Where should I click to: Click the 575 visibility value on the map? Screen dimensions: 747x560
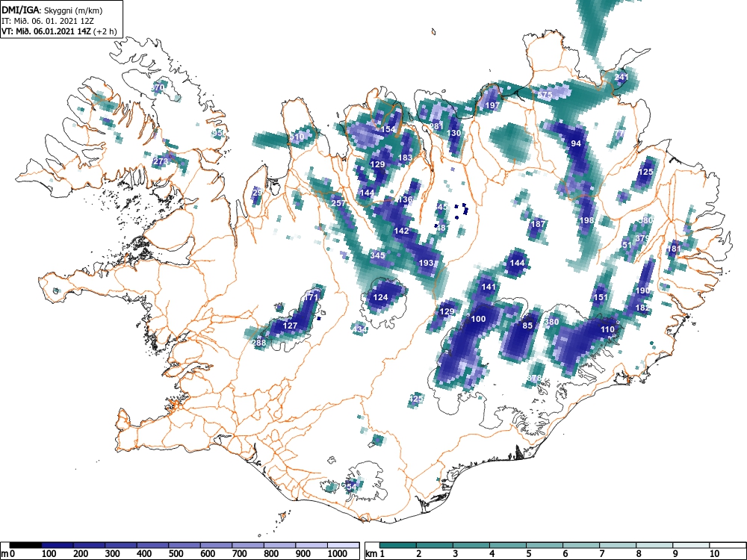pyautogui.click(x=545, y=95)
